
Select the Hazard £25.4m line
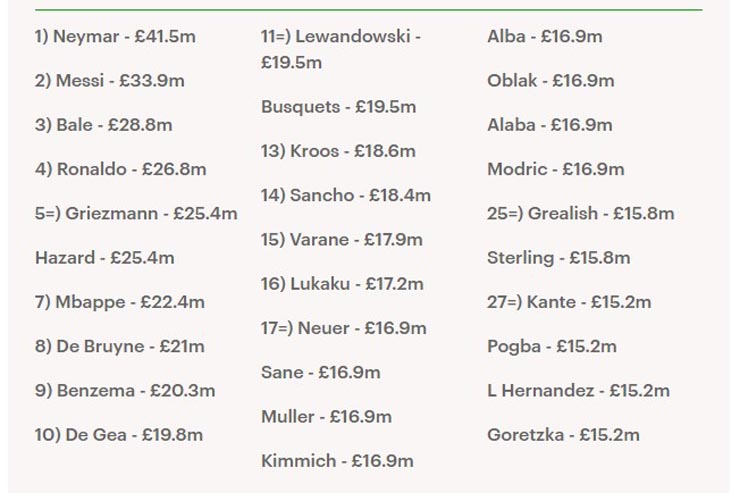click(104, 257)
